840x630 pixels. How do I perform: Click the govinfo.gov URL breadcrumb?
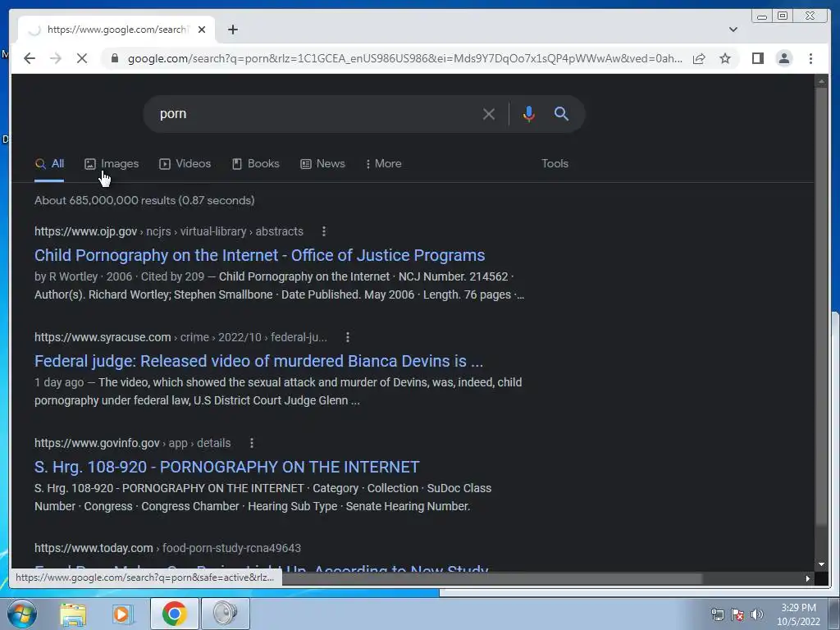pyautogui.click(x=132, y=443)
